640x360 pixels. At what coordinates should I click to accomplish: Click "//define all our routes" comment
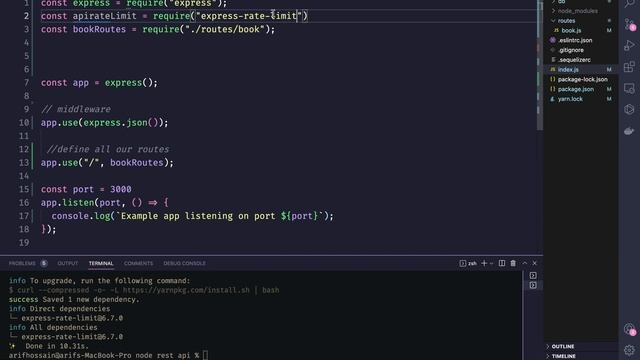(x=108, y=149)
